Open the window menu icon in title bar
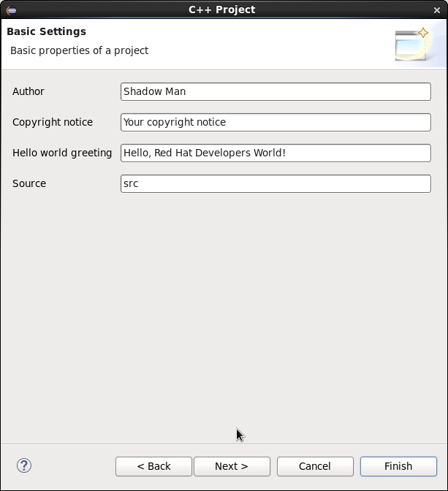Viewport: 448px width, 491px height. (x=11, y=10)
